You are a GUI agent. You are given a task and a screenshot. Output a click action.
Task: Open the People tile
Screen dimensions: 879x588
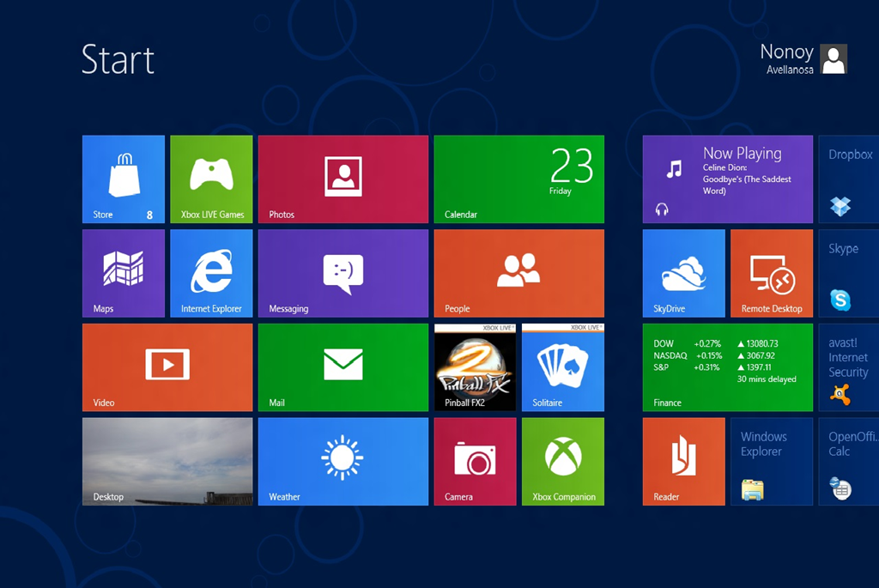[x=518, y=273]
